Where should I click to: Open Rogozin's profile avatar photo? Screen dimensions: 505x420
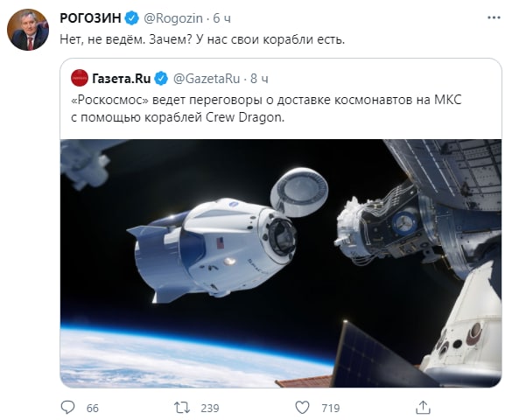point(28,30)
